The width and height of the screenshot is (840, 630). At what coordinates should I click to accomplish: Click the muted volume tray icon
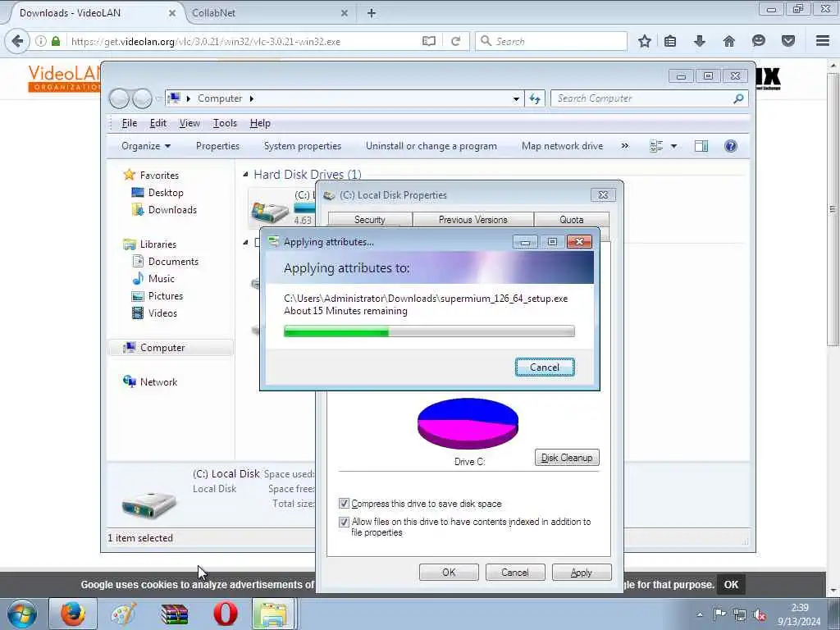coord(759,615)
